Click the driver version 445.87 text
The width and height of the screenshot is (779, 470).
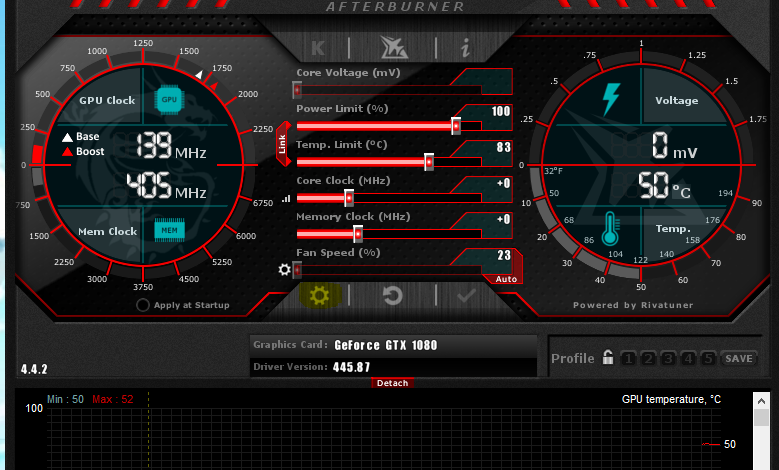(x=351, y=367)
